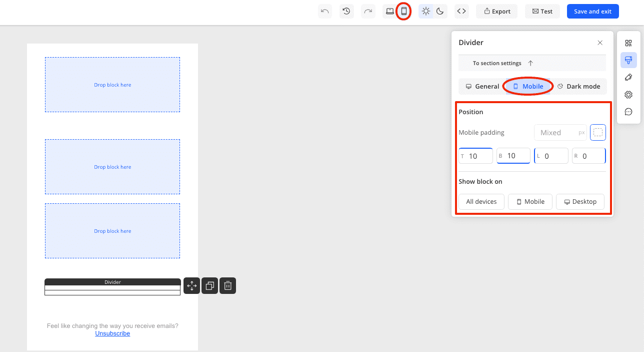This screenshot has height=352, width=644.
Task: Switch to mobile preview
Action: [404, 11]
